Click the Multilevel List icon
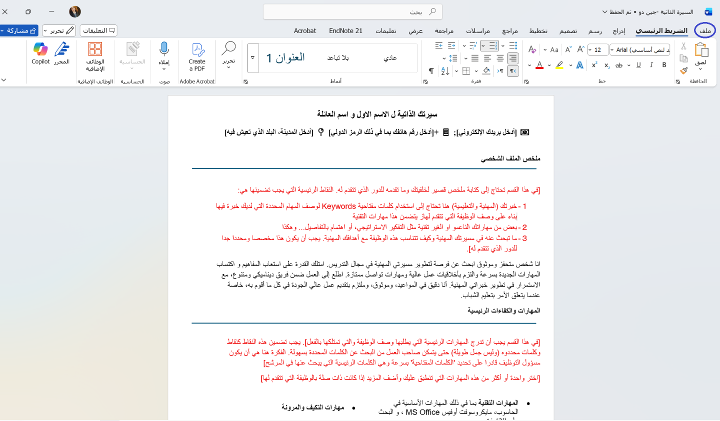Image resolution: width=720 pixels, height=421 pixels. pos(472,45)
